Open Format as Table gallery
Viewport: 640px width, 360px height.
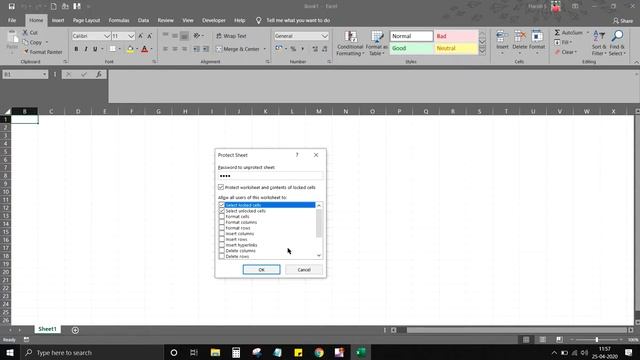376,43
